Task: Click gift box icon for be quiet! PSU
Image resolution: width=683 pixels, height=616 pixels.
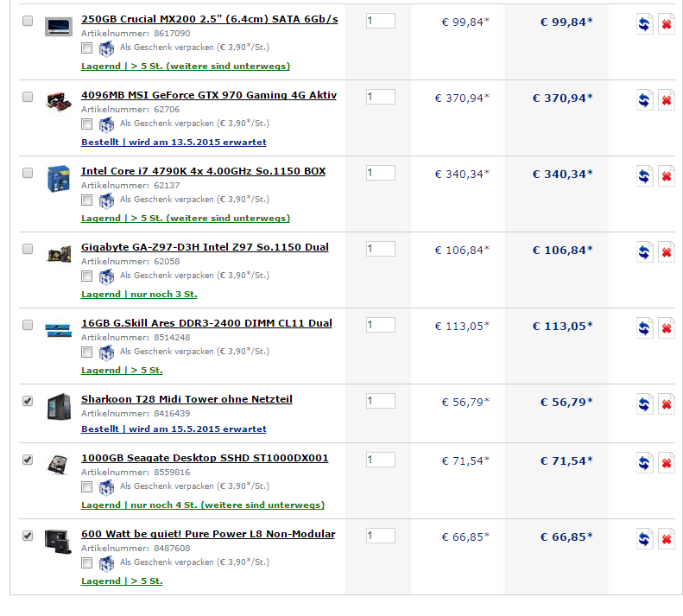Action: (x=106, y=563)
